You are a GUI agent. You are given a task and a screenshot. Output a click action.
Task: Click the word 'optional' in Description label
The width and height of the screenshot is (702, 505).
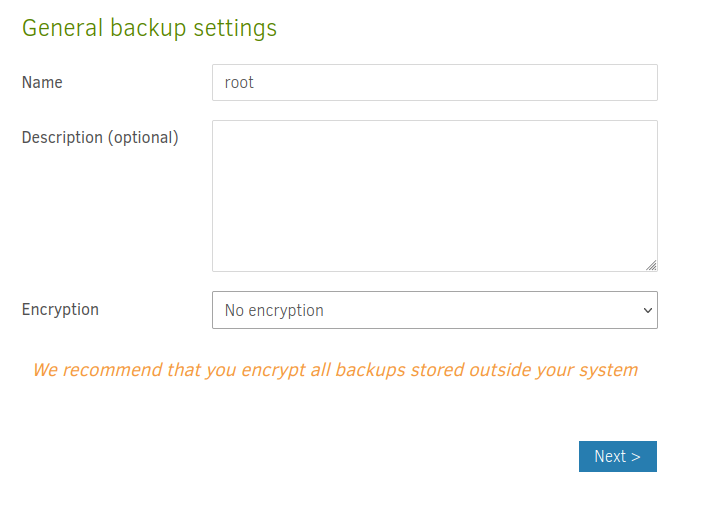click(x=143, y=137)
